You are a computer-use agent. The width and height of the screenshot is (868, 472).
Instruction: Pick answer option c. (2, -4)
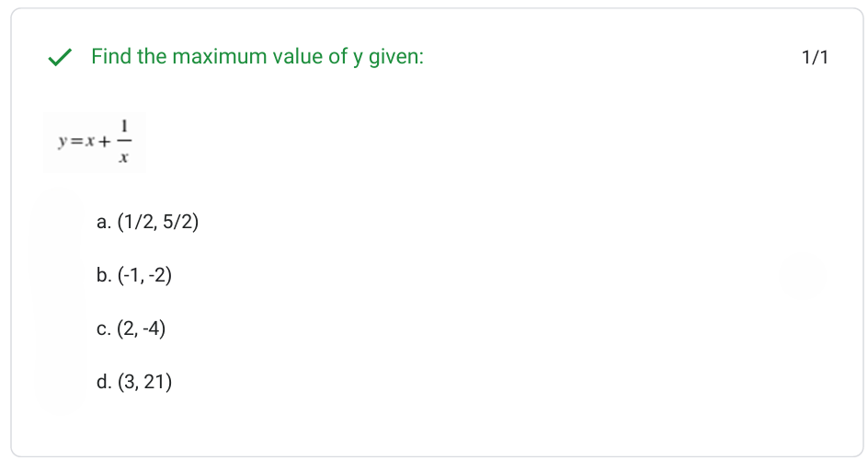pyautogui.click(x=131, y=328)
